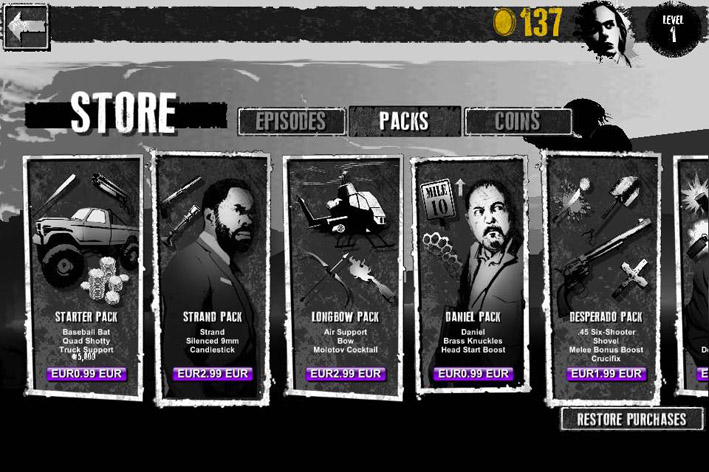709x472 pixels.
Task: Select the Packs tab
Action: pyautogui.click(x=404, y=121)
